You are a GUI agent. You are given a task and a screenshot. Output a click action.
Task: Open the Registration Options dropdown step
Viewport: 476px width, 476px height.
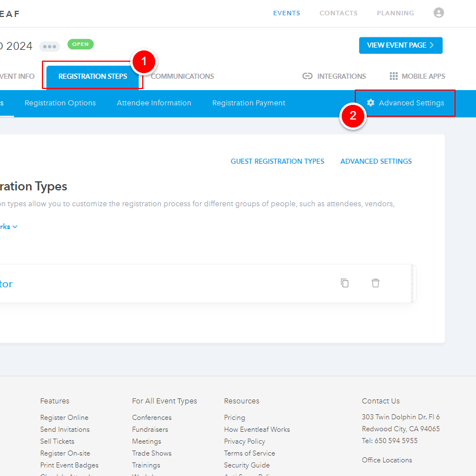pos(60,103)
